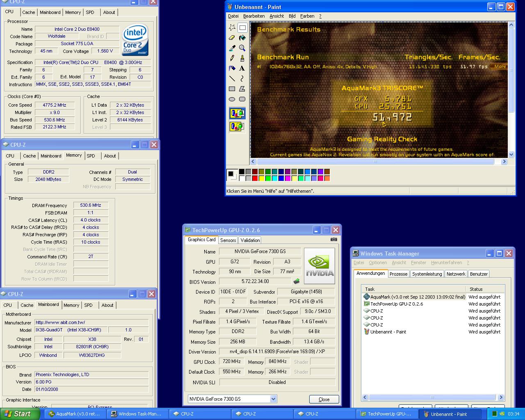The width and height of the screenshot is (525, 420).
Task: Select the Ellipse tool in Paint
Action: click(232, 99)
